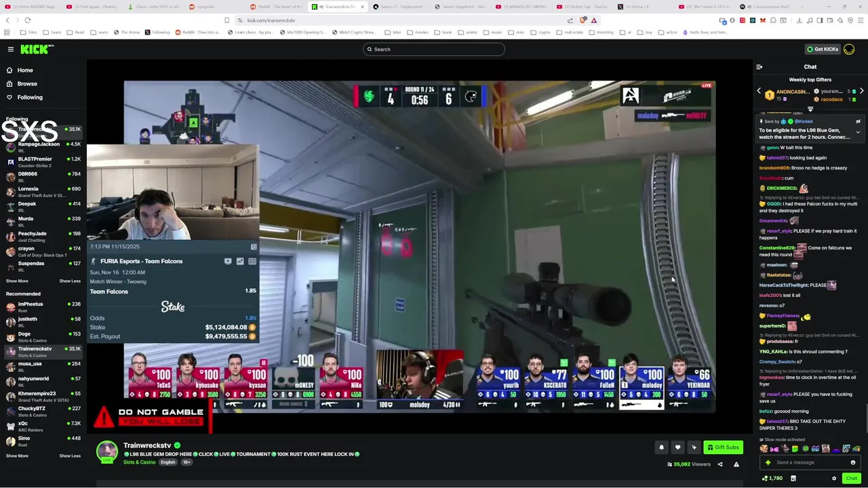Bookmark this page icon in address bar
The width and height of the screenshot is (868, 488).
coord(226,20)
